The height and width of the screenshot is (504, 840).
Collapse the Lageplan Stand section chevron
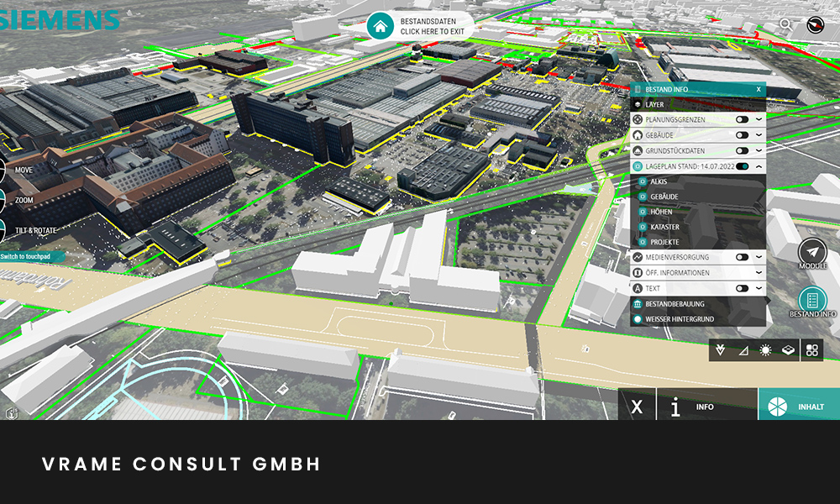[759, 167]
